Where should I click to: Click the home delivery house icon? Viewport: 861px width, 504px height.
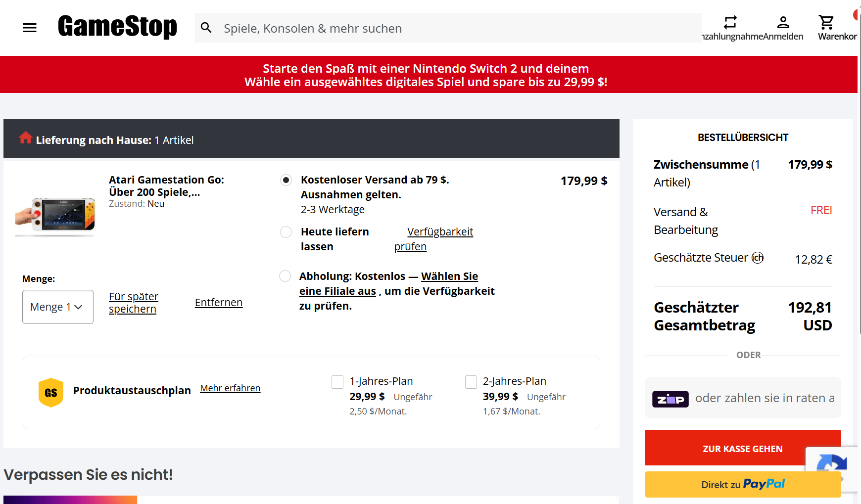25,137
